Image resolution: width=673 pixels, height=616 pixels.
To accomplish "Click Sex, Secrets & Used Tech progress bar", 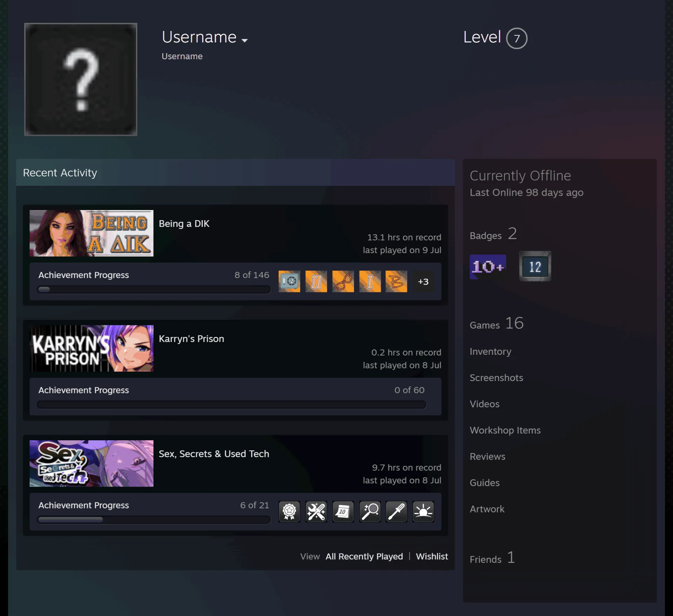I will tap(154, 520).
